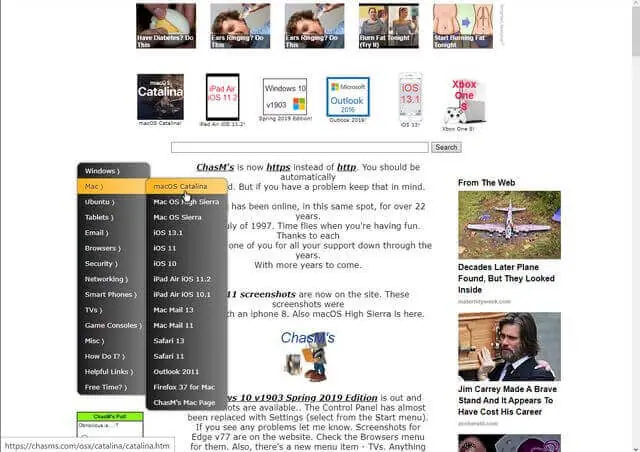Expand the Networking menu
The image size is (640, 452).
tap(111, 279)
